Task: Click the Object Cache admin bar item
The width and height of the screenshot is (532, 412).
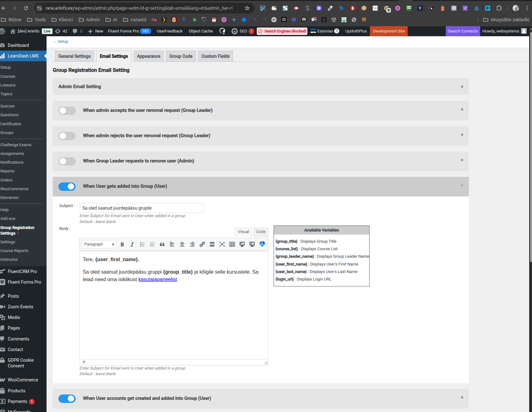Action: click(x=201, y=31)
